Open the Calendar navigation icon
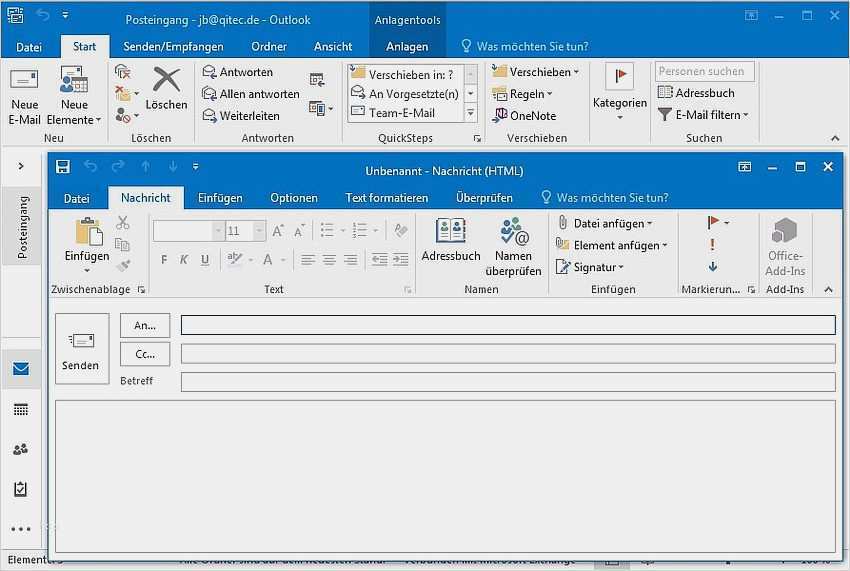 click(21, 409)
